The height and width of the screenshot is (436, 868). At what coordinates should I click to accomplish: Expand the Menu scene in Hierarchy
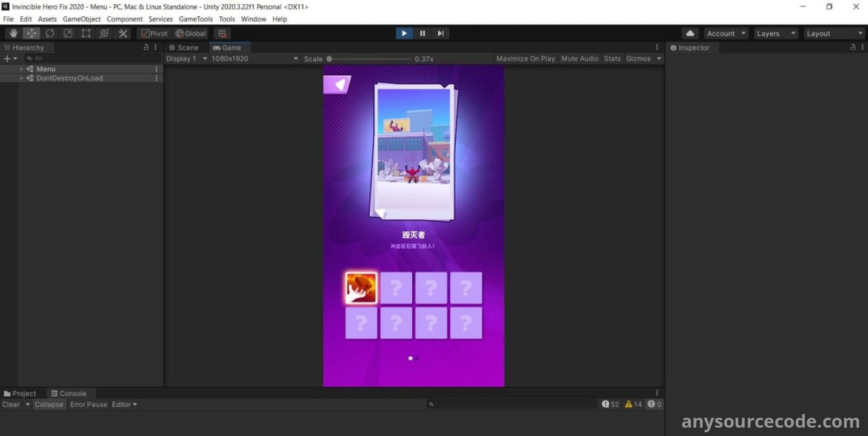click(22, 69)
